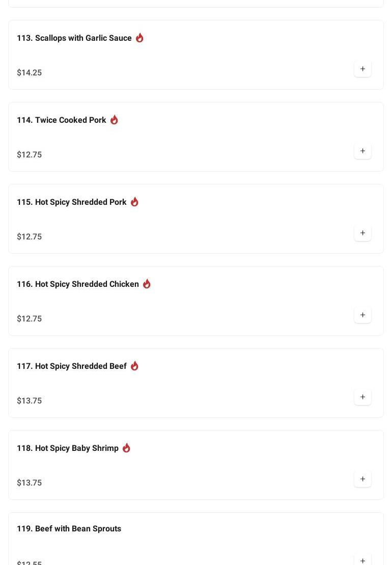Click flame icon beside Hot Spicy Shredded Chicken

(147, 284)
